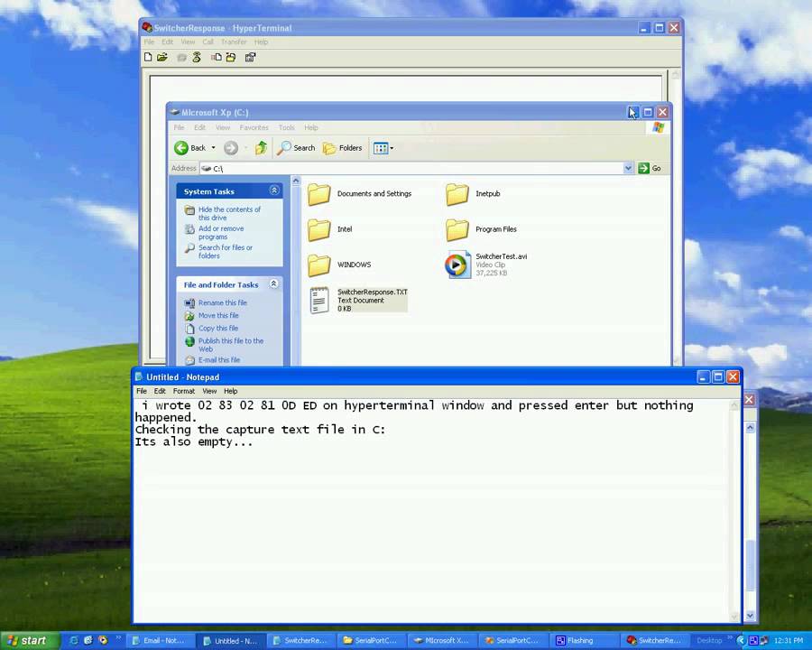Select the WINDOWS folder
This screenshot has height=650, width=812.
(x=339, y=265)
